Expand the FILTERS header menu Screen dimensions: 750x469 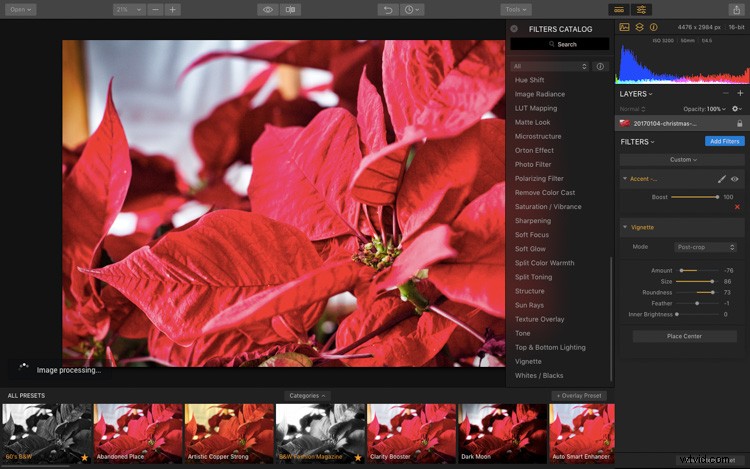tap(637, 142)
